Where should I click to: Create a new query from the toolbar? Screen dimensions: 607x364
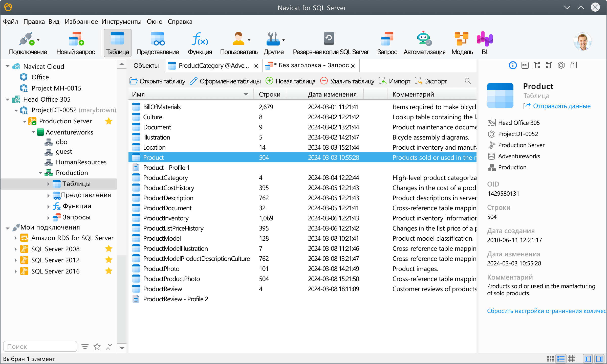point(76,43)
